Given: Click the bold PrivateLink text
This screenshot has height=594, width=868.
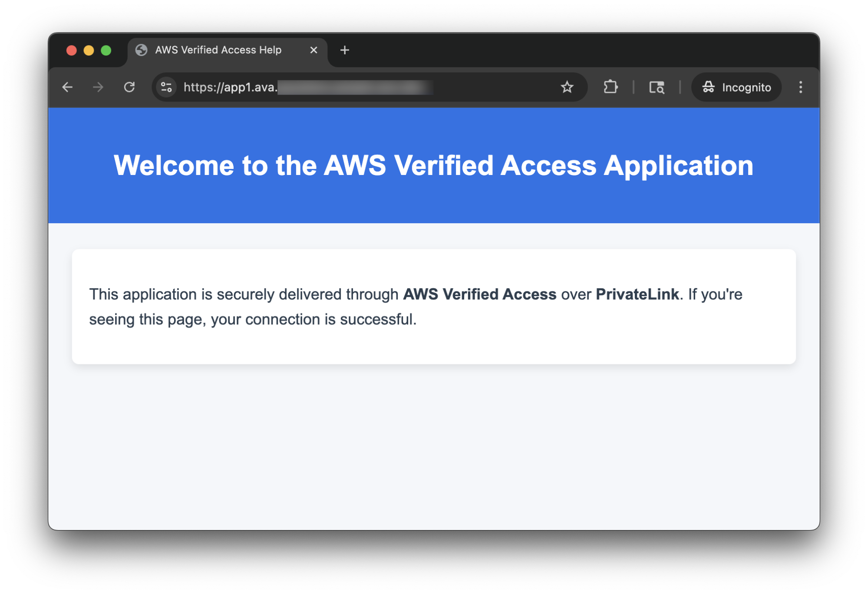Looking at the screenshot, I should click(x=637, y=294).
